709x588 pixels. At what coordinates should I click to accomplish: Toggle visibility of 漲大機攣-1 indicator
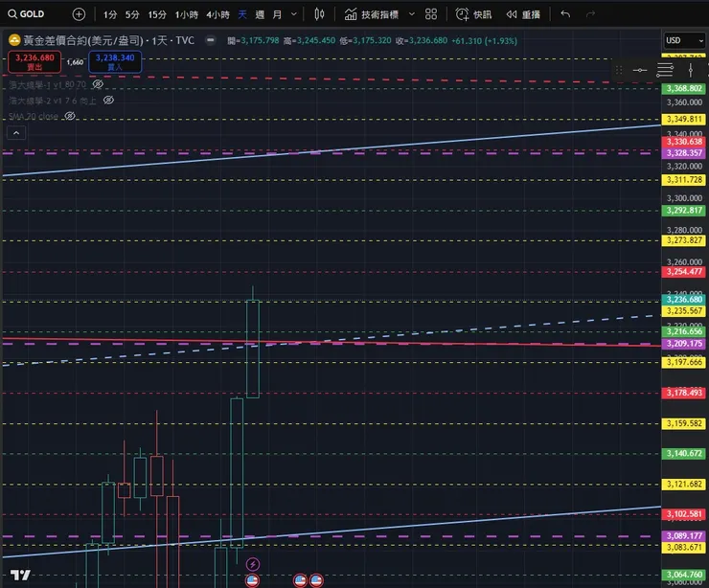coord(98,84)
